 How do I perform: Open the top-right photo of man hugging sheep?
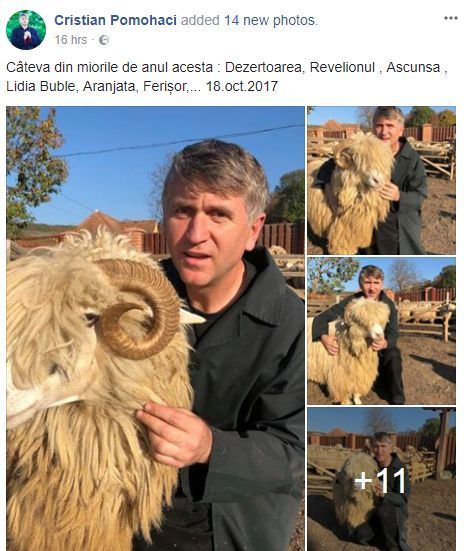click(x=381, y=180)
